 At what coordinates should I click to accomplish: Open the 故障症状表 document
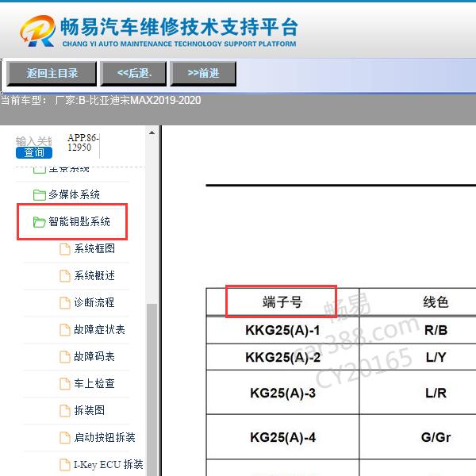coord(100,329)
